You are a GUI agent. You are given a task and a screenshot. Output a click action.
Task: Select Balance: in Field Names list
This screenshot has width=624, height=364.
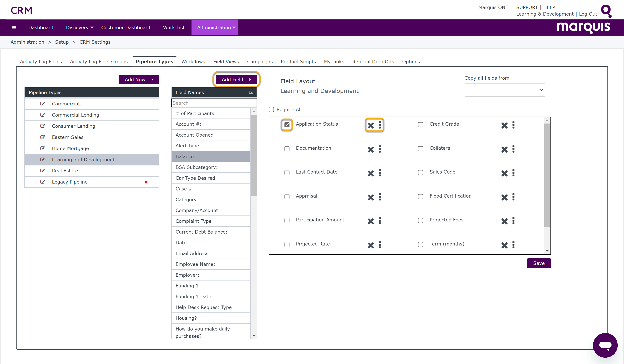point(211,156)
